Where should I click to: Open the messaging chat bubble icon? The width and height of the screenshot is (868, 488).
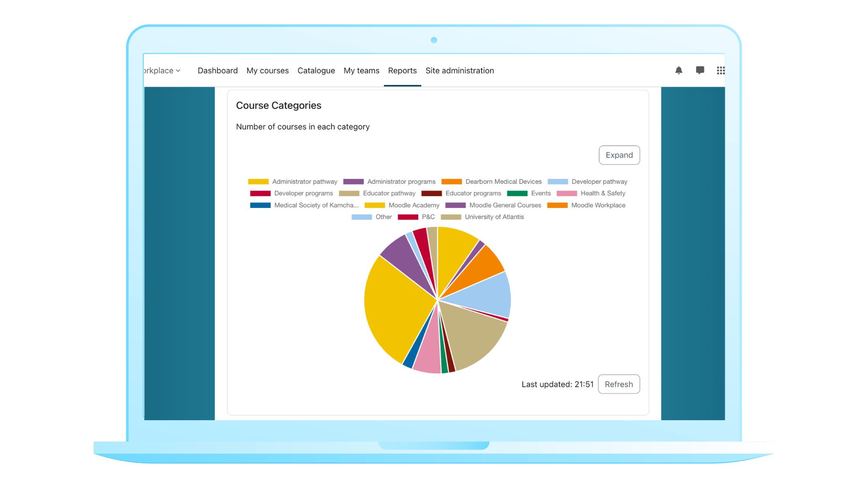[x=700, y=70]
